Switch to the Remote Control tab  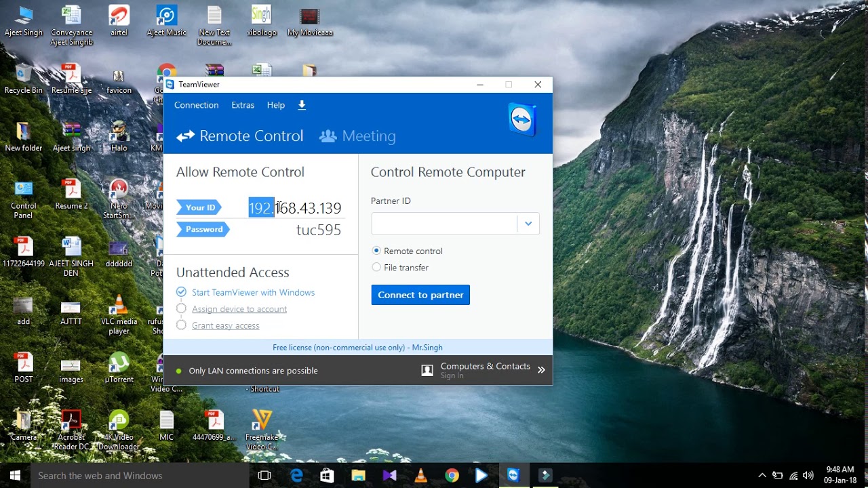(x=240, y=136)
